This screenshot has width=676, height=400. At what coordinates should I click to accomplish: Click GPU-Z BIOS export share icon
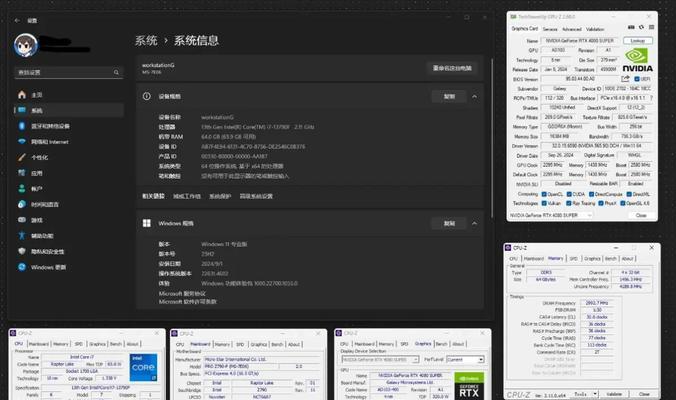[x=625, y=78]
